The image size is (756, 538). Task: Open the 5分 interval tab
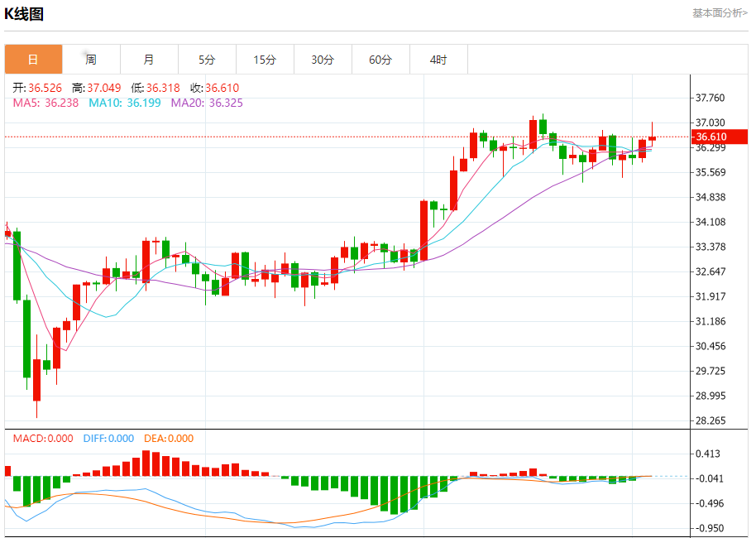[207, 60]
